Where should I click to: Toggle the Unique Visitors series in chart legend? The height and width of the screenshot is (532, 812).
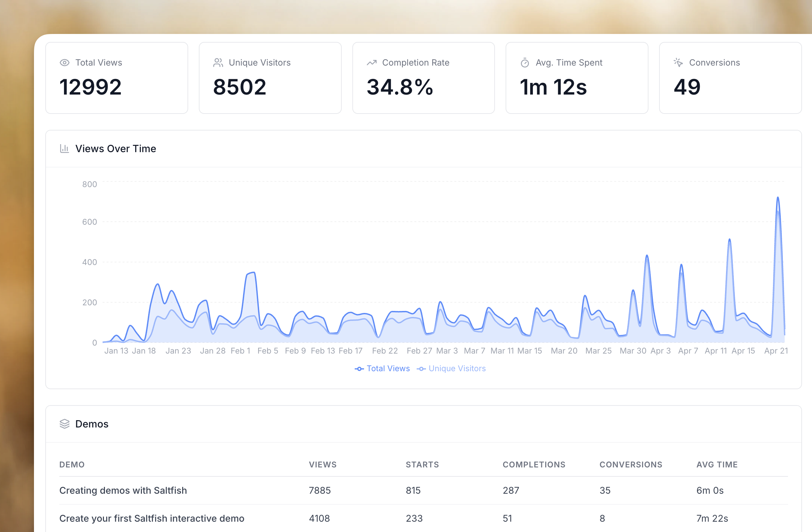click(x=457, y=369)
